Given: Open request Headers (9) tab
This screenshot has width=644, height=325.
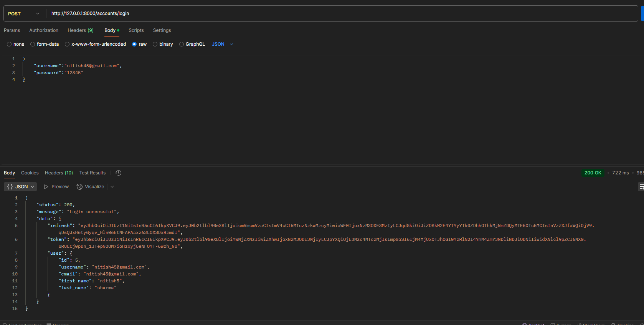Looking at the screenshot, I should tap(81, 30).
